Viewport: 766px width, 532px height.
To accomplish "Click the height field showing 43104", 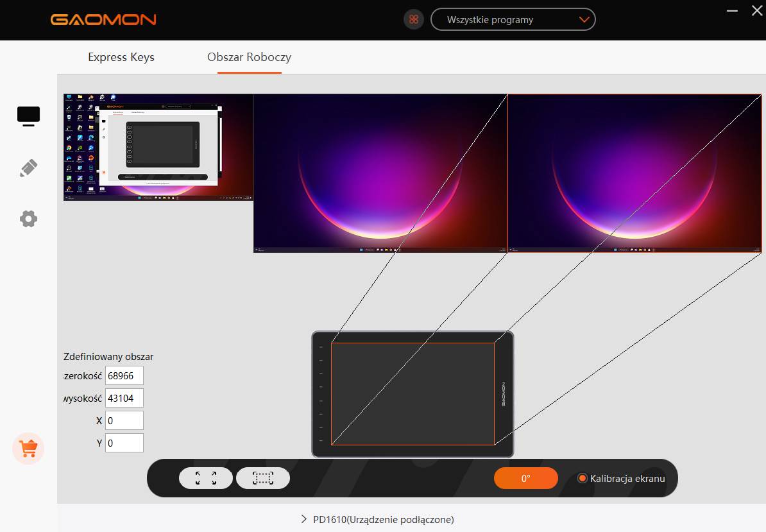I will pos(124,398).
